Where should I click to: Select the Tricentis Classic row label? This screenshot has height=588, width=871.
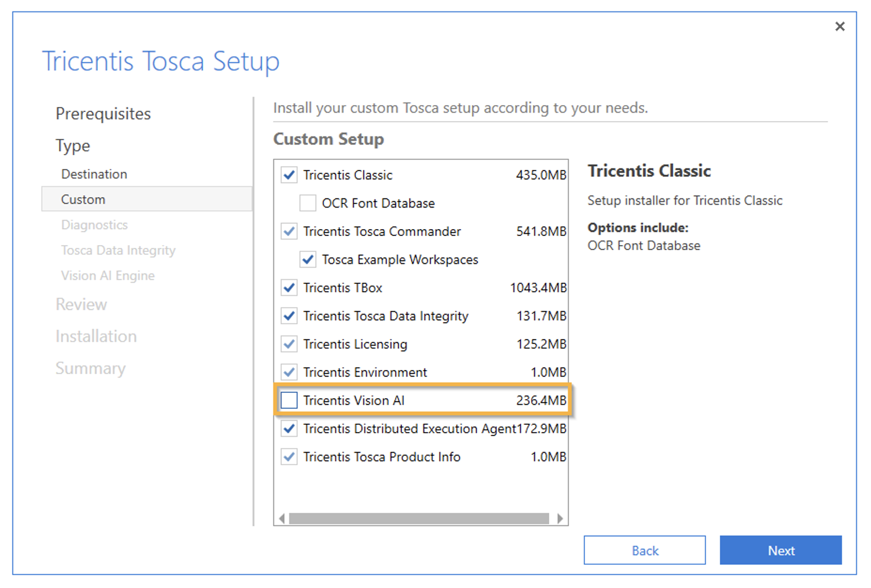[x=348, y=175]
